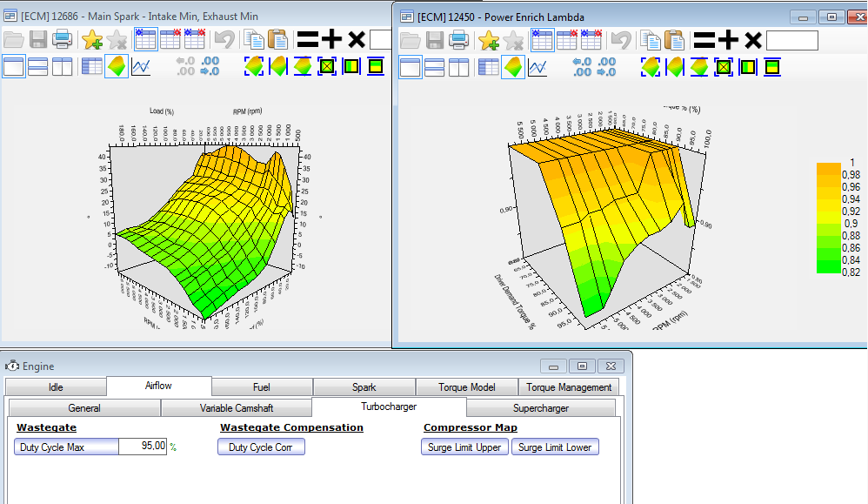
Task: Toggle 3D surface view in Power Enrich Lambda
Action: point(513,67)
